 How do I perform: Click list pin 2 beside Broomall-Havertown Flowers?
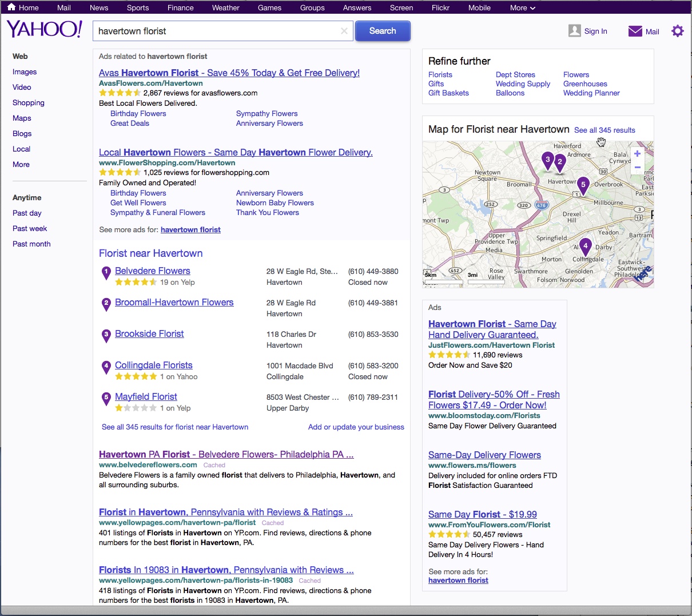(x=106, y=305)
